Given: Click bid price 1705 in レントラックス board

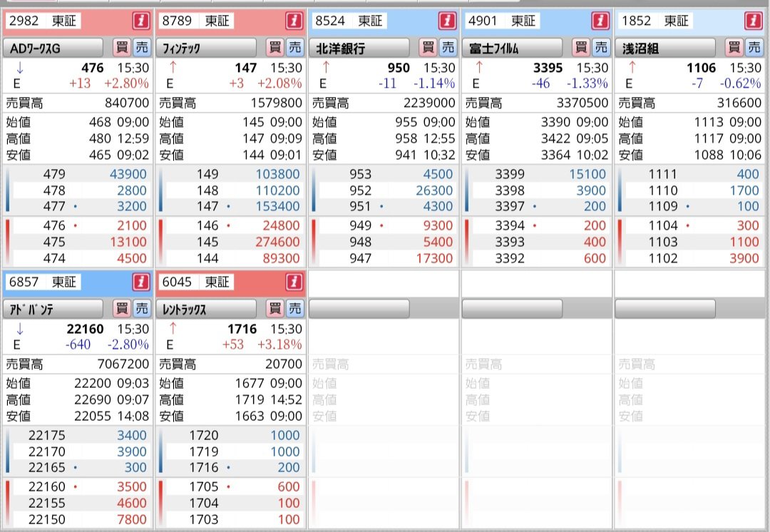Looking at the screenshot, I should click(x=204, y=486).
